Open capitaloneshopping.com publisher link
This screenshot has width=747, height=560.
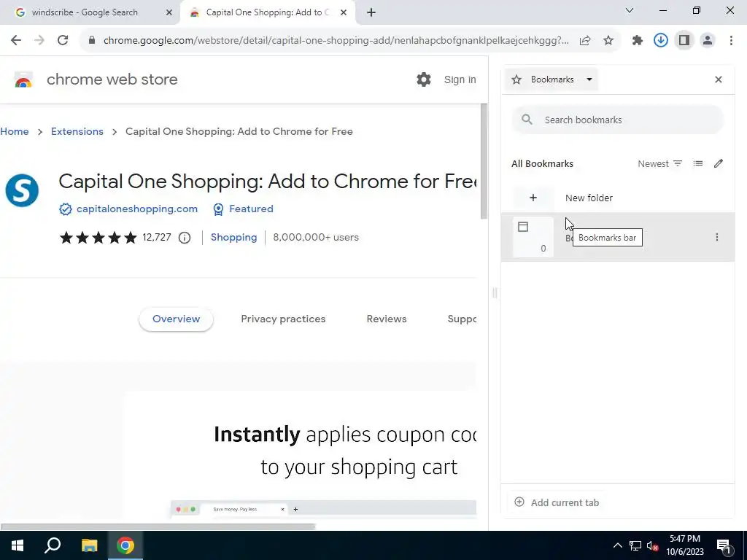coord(136,209)
